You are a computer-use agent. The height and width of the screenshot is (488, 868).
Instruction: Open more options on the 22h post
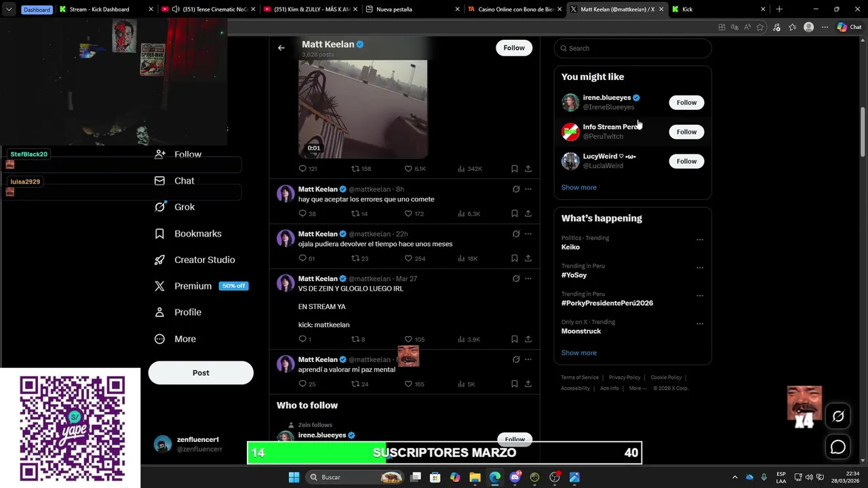coord(528,234)
